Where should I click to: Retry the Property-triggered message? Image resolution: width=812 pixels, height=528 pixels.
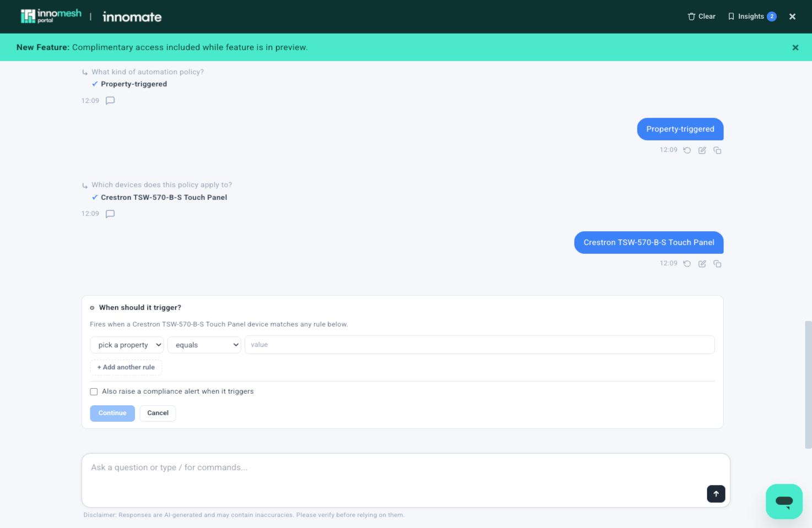tap(687, 150)
